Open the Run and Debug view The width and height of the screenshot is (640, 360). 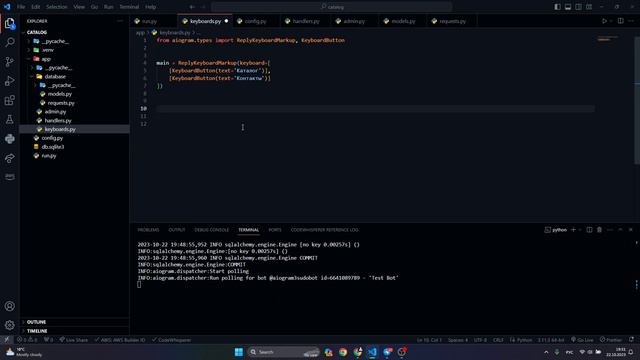(x=9, y=81)
